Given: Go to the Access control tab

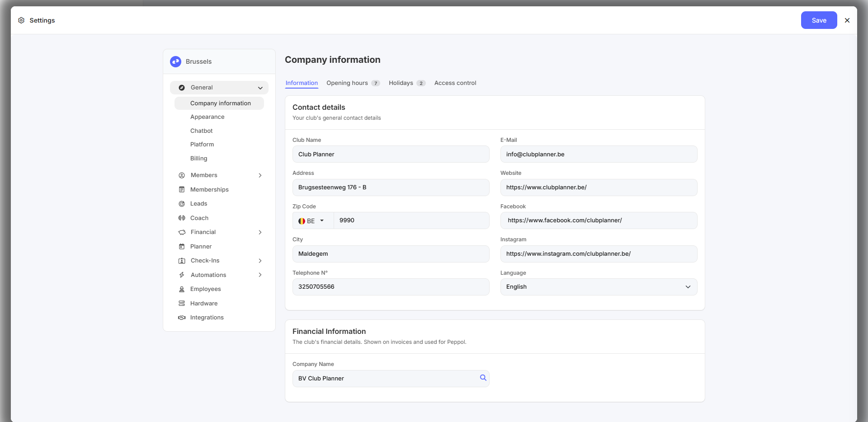Looking at the screenshot, I should coord(455,83).
